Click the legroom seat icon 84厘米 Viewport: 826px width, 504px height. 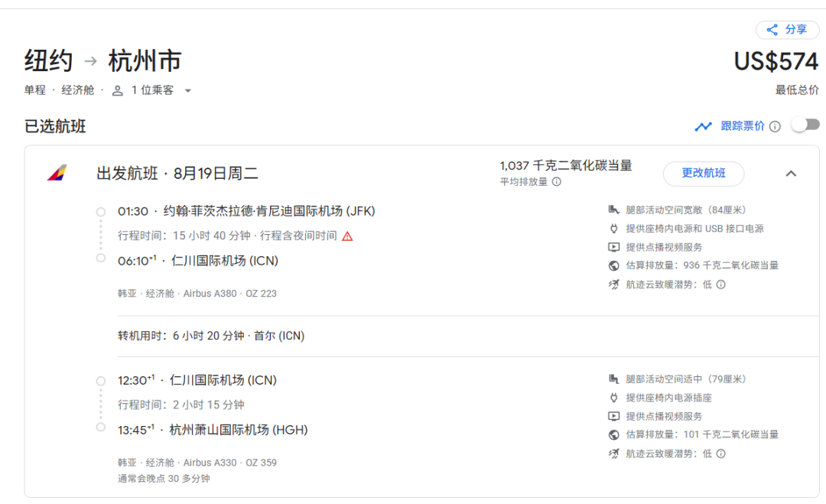point(613,210)
